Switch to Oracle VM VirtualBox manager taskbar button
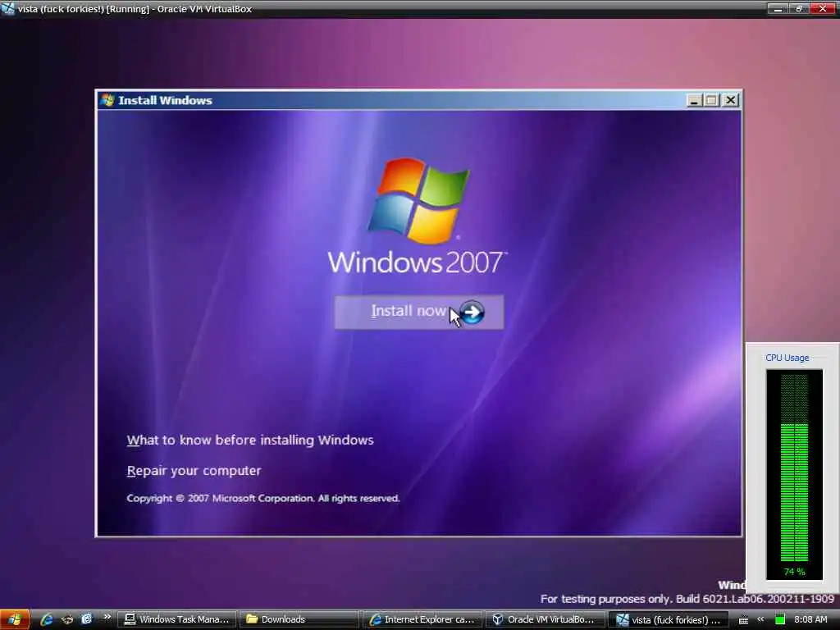This screenshot has width=840, height=630. tap(546, 620)
